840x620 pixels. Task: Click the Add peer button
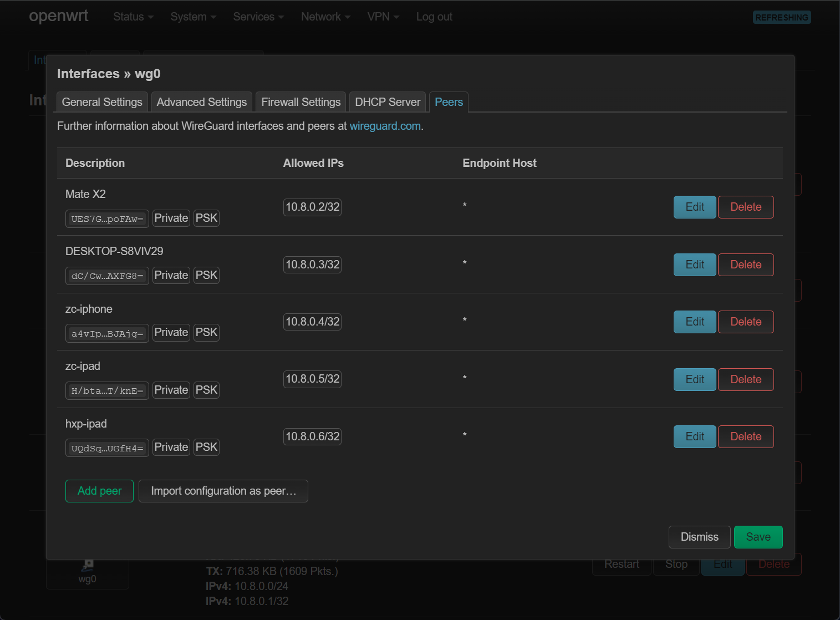click(99, 491)
